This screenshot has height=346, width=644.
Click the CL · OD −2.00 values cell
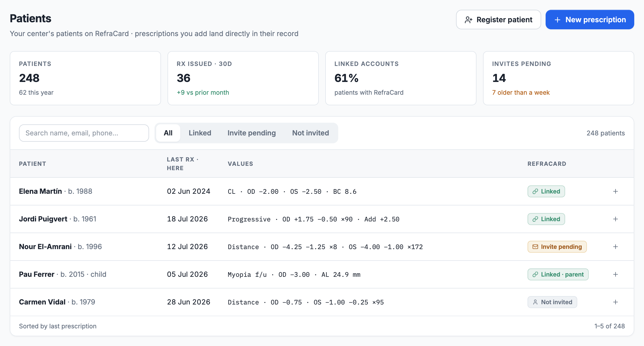292,192
